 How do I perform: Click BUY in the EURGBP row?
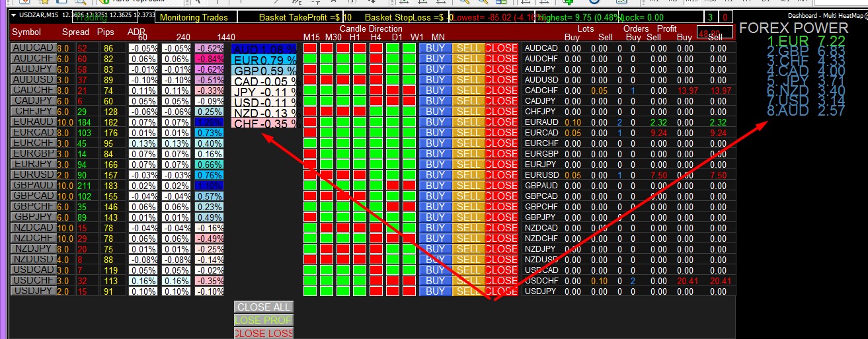click(x=435, y=154)
